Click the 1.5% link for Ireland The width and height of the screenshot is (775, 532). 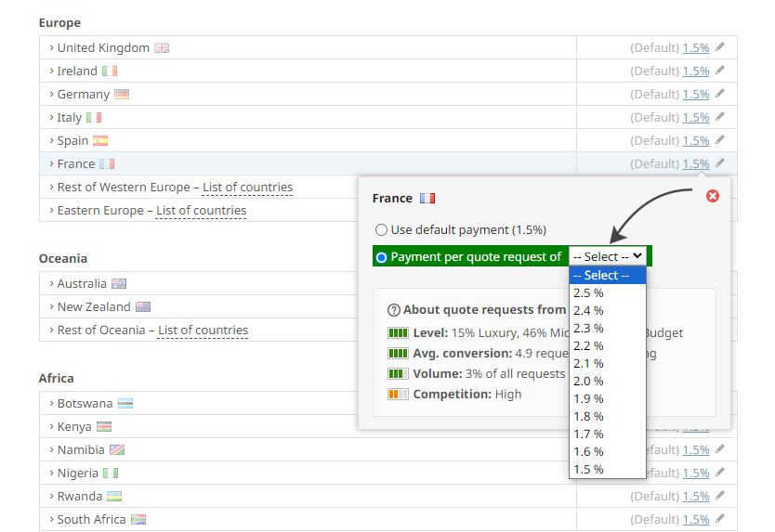[x=695, y=71]
